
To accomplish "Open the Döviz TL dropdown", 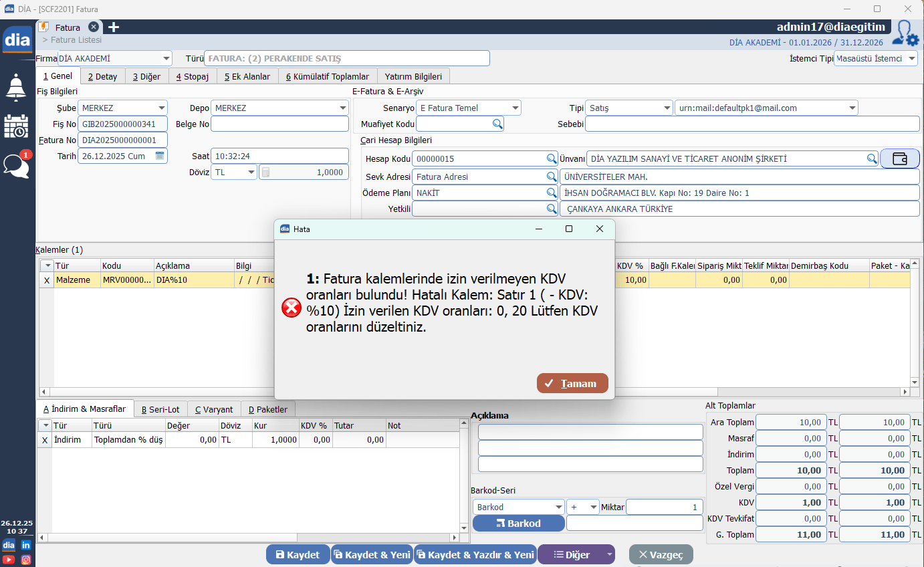I will 251,173.
